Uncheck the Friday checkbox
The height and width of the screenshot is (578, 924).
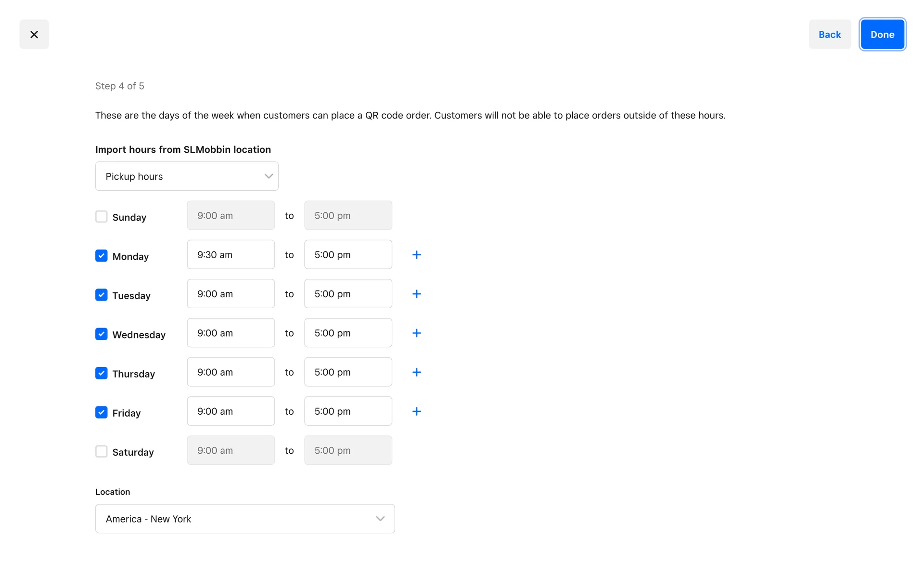point(102,412)
